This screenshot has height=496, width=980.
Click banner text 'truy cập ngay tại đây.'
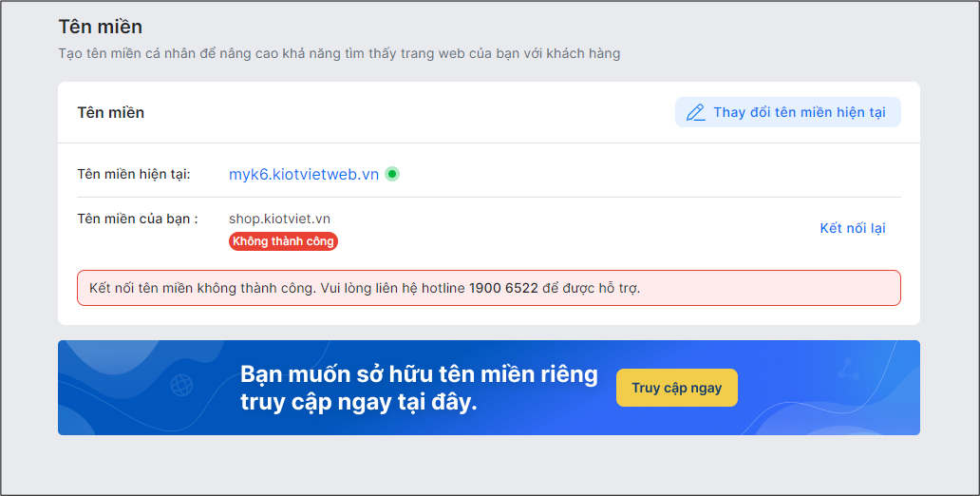359,402
